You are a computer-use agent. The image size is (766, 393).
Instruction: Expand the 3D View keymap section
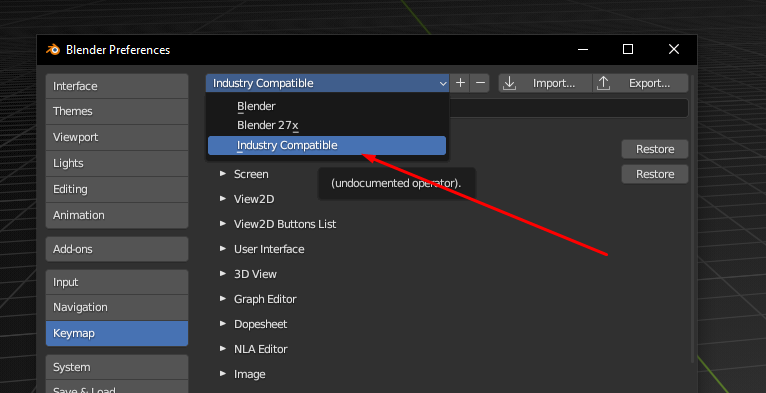[x=223, y=274]
